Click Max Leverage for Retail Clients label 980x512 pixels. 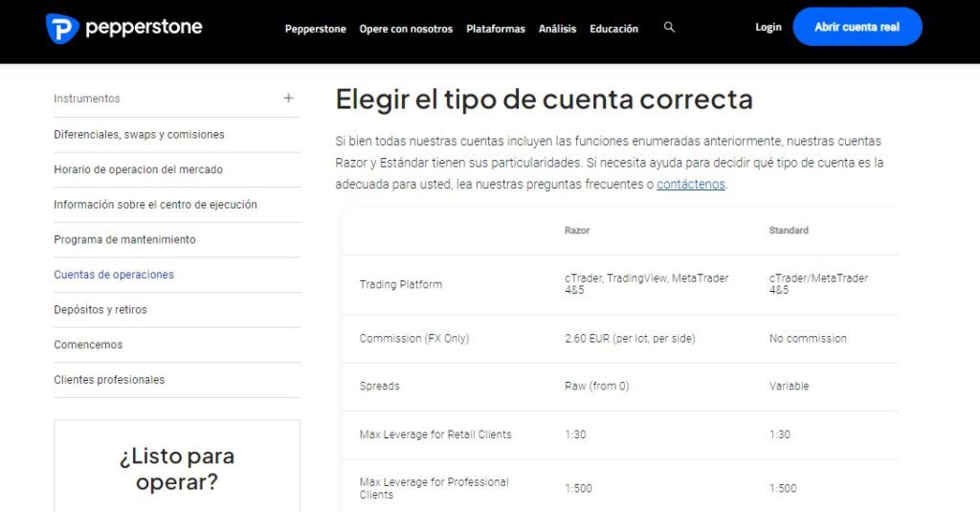click(435, 434)
